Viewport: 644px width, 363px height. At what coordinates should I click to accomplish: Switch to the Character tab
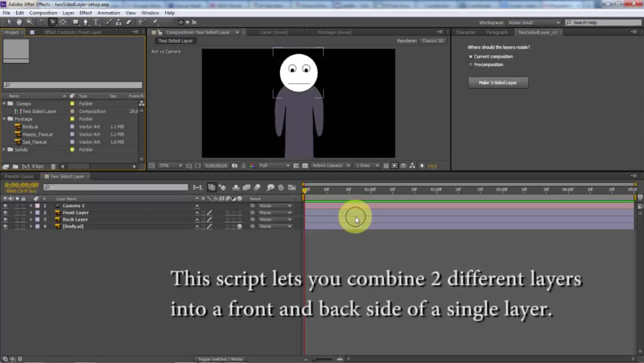click(x=465, y=32)
